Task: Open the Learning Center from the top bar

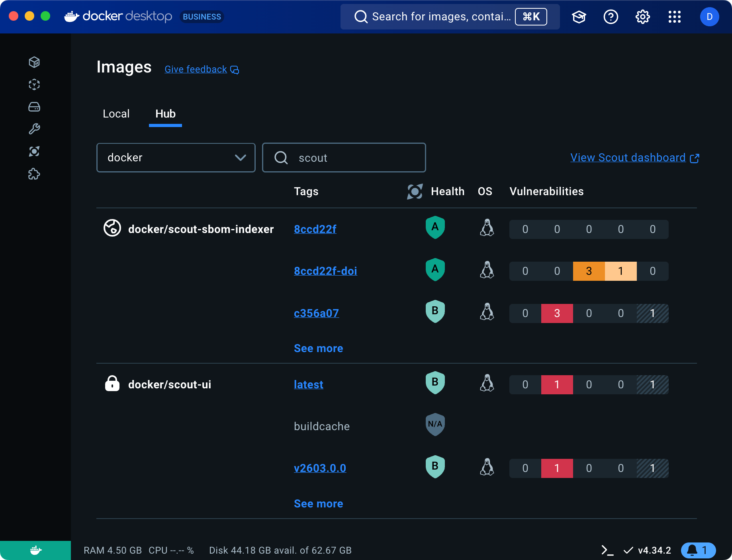Action: (x=579, y=17)
